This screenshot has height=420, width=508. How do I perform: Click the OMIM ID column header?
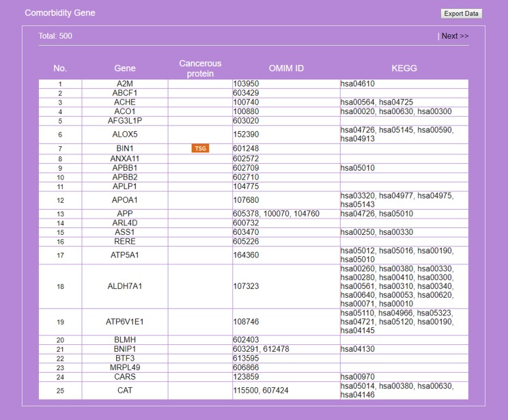click(286, 68)
